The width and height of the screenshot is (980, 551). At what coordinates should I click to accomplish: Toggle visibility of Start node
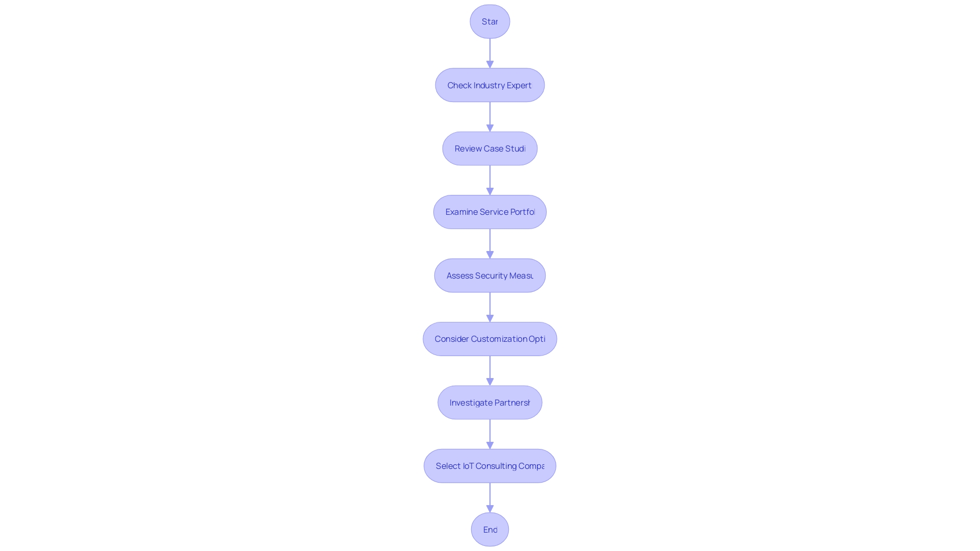click(x=490, y=21)
